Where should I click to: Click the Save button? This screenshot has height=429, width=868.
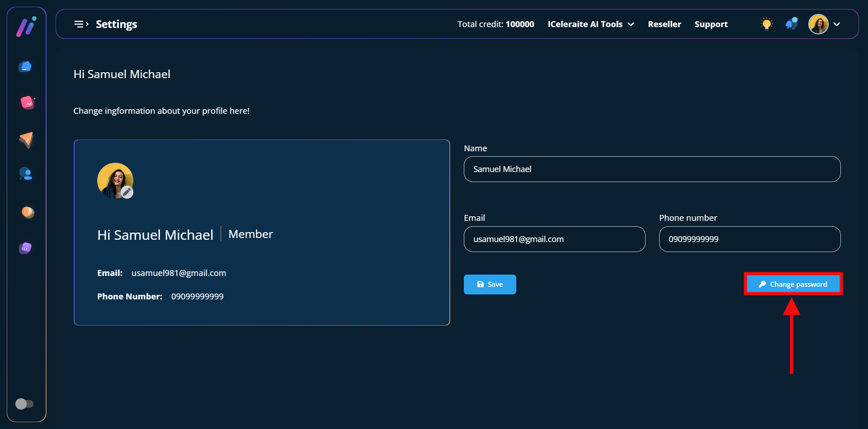tap(490, 284)
